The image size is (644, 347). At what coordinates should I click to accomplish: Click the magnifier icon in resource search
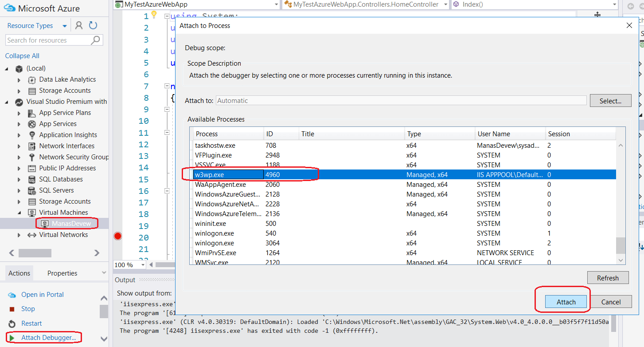(96, 40)
